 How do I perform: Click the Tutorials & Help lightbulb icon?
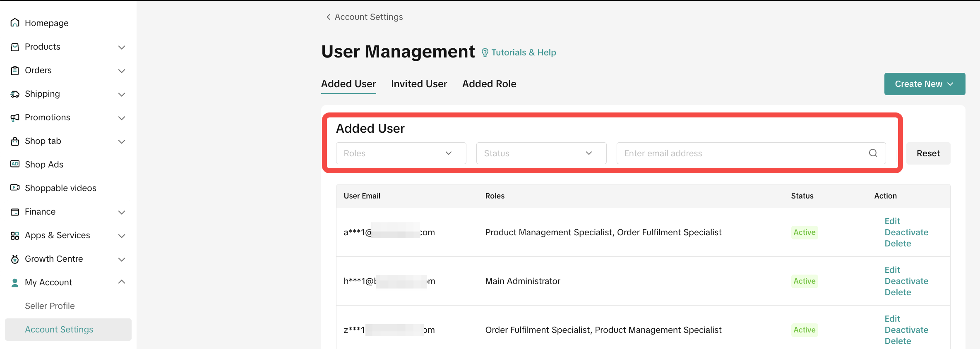click(x=485, y=53)
